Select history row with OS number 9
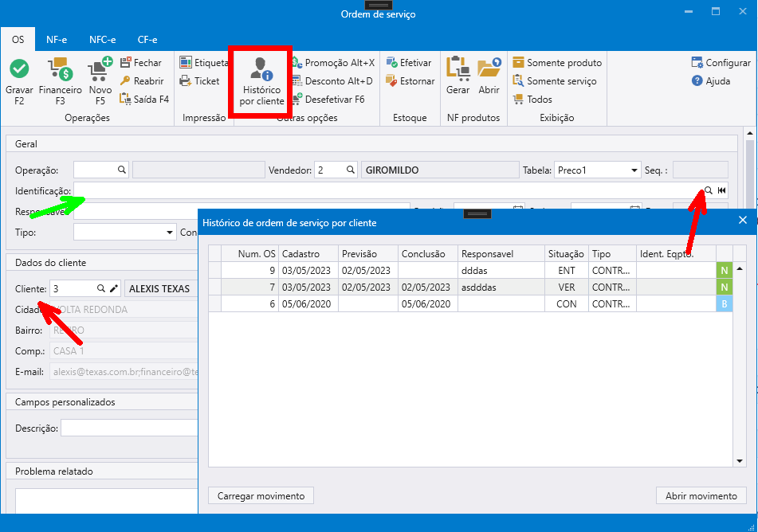This screenshot has width=758, height=532. click(470, 271)
